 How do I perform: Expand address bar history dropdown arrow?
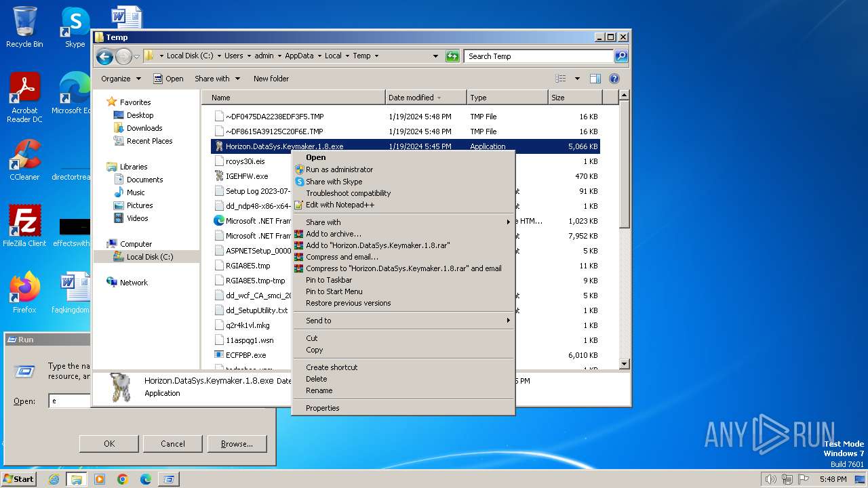tap(435, 56)
